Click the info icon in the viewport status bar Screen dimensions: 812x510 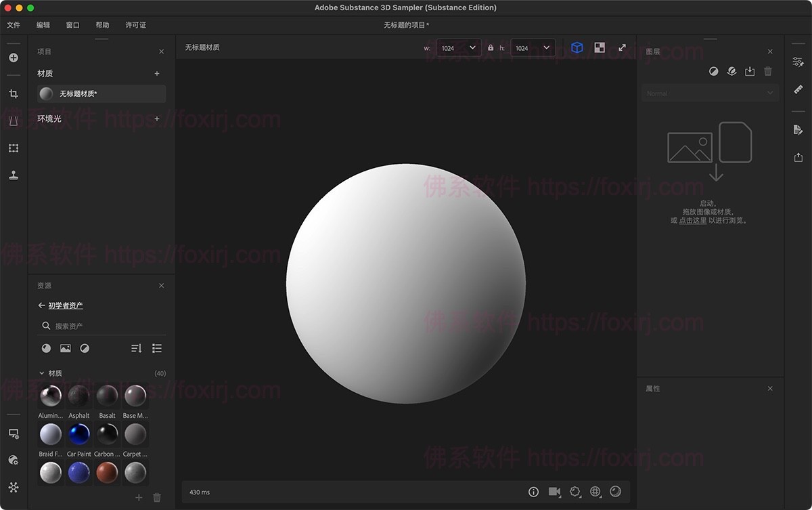533,492
